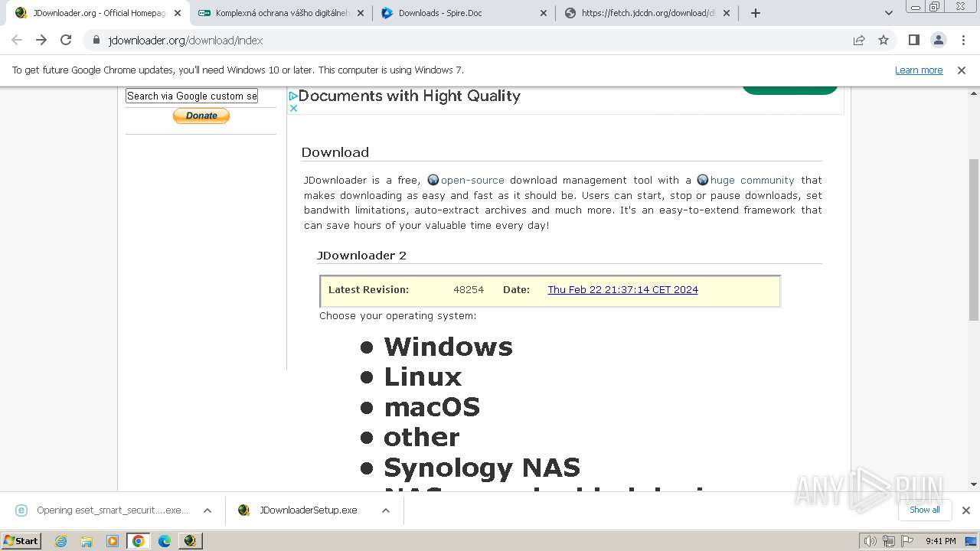Open media player taskbar icon

coord(113,541)
